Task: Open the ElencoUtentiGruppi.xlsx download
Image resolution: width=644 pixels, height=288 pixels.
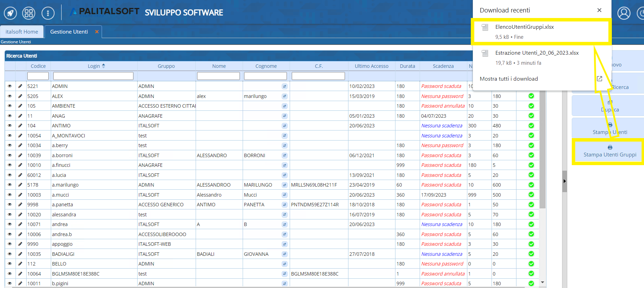Action: tap(524, 27)
